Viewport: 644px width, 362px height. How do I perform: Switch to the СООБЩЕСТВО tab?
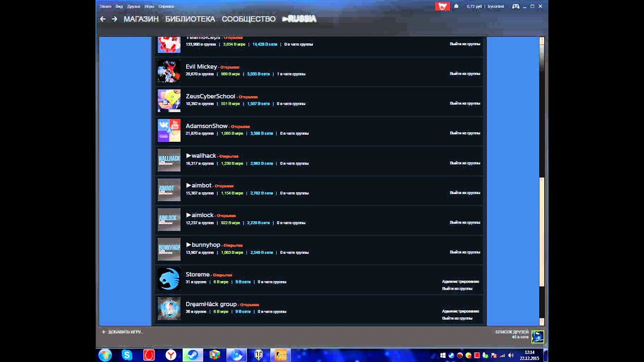coord(249,19)
